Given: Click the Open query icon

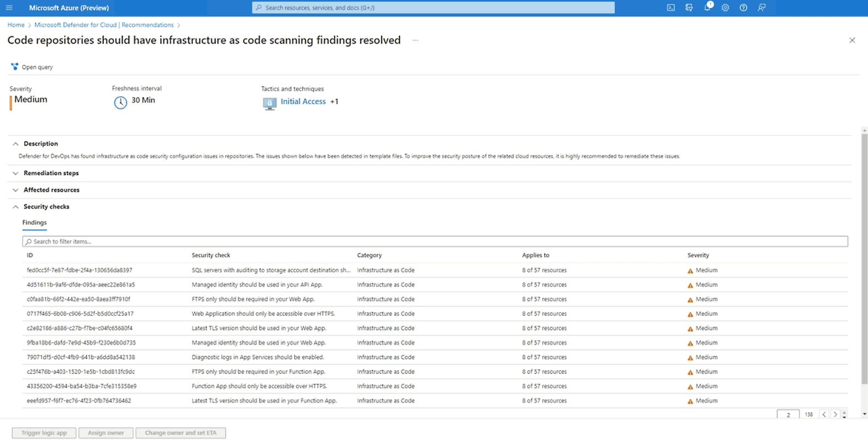Looking at the screenshot, I should point(15,67).
